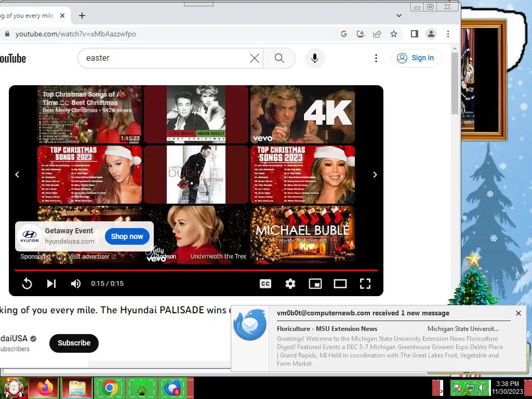Open File Explorer from taskbar
Viewport: 532px width, 399px height.
coord(77,388)
